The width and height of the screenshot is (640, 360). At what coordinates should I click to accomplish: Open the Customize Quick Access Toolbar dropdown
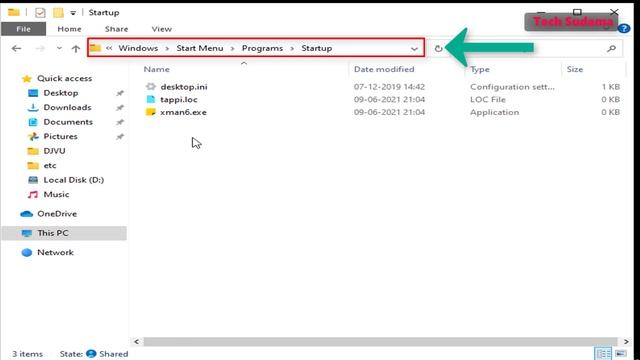coord(73,13)
